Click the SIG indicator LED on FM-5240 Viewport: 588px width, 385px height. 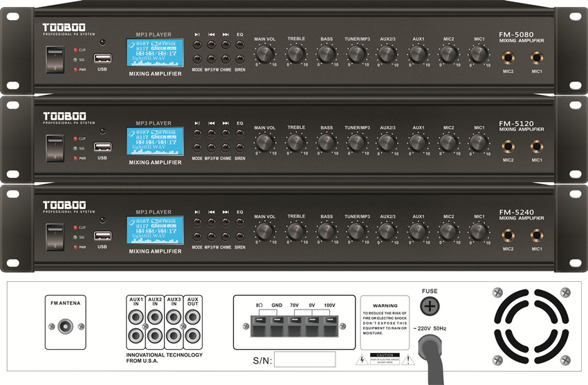[x=75, y=237]
